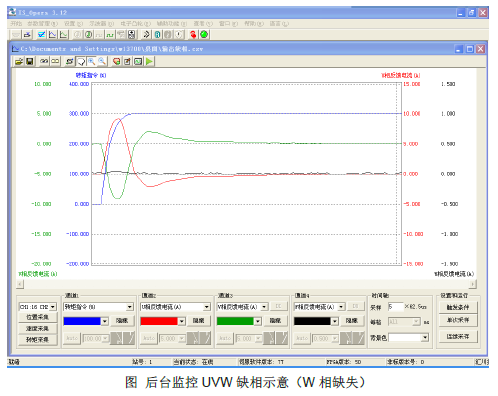
Task: Open the 开始 menu in the menu bar
Action: click(16, 23)
